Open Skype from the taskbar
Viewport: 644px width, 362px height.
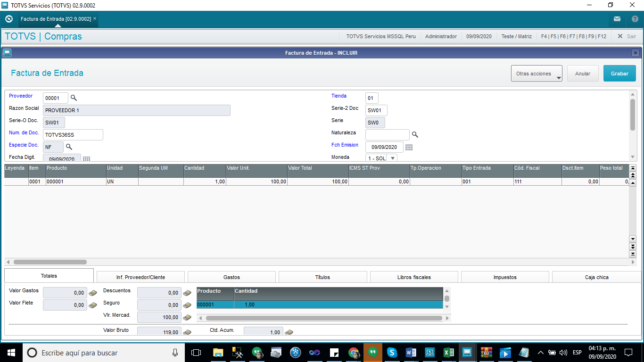[x=391, y=353]
